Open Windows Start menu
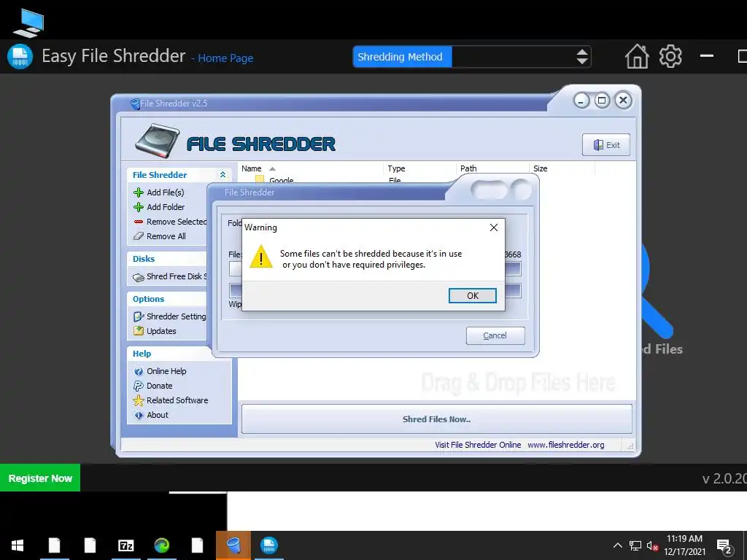 pos(18,545)
